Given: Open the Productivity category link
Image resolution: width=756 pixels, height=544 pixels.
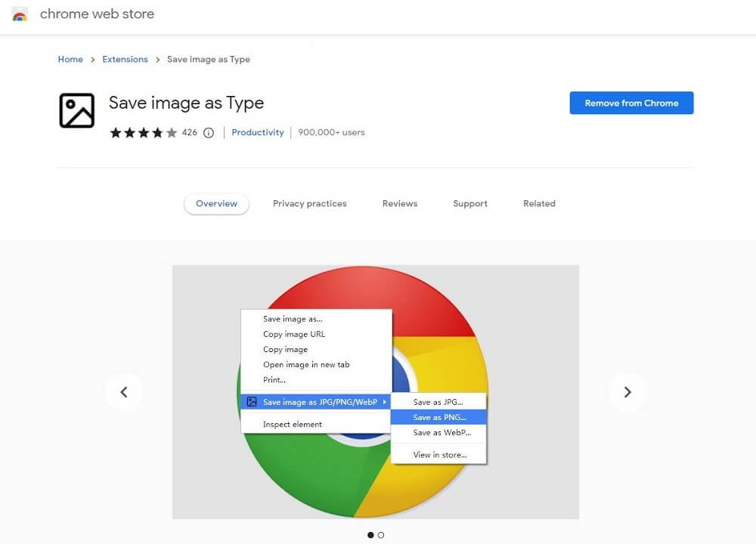Looking at the screenshot, I should point(258,133).
